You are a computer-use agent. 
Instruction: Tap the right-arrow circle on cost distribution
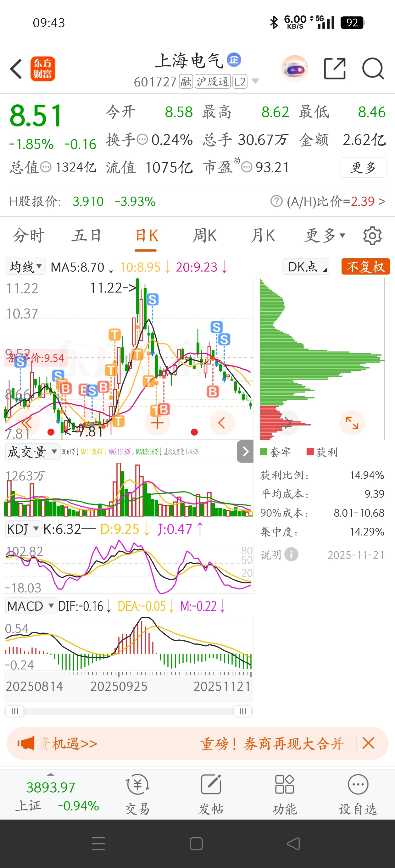[x=287, y=423]
